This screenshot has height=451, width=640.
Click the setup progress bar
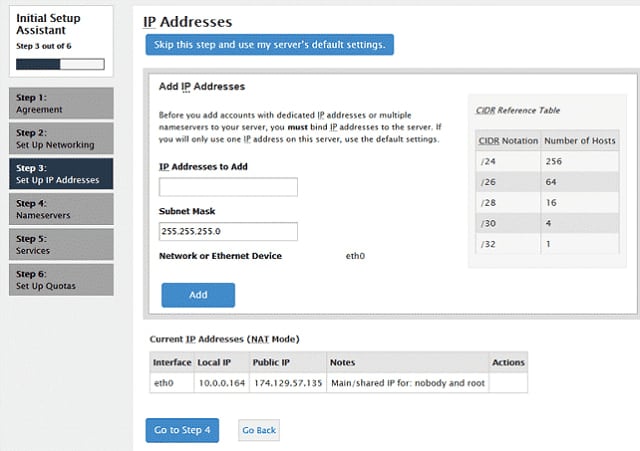[x=61, y=64]
